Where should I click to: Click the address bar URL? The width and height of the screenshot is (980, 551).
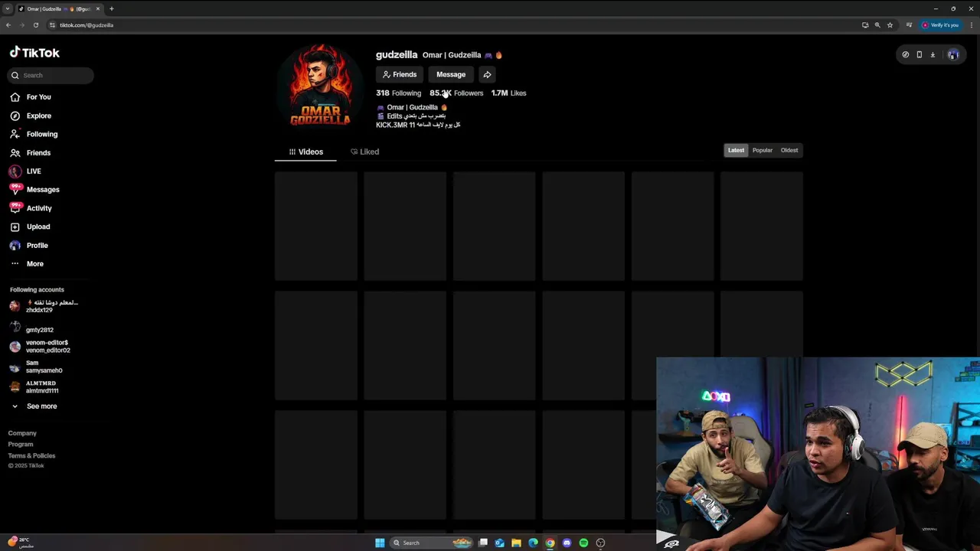click(87, 25)
